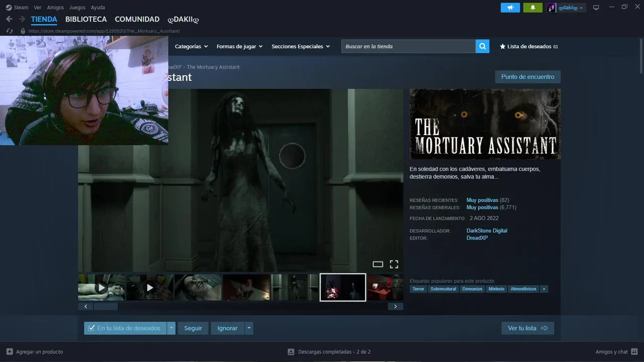Click the Ignorar button
644x362 pixels.
coord(227,328)
